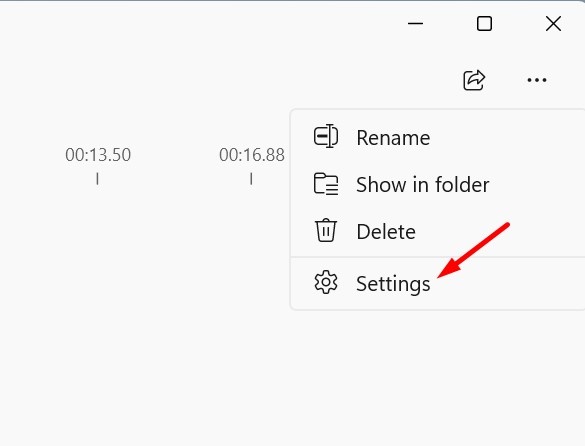Maximize the recorder window

pos(484,24)
